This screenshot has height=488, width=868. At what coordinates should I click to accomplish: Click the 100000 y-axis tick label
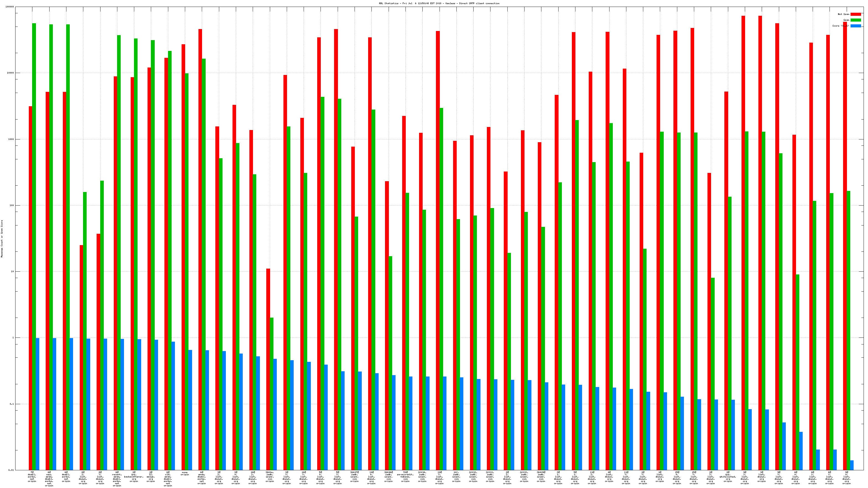10,7
